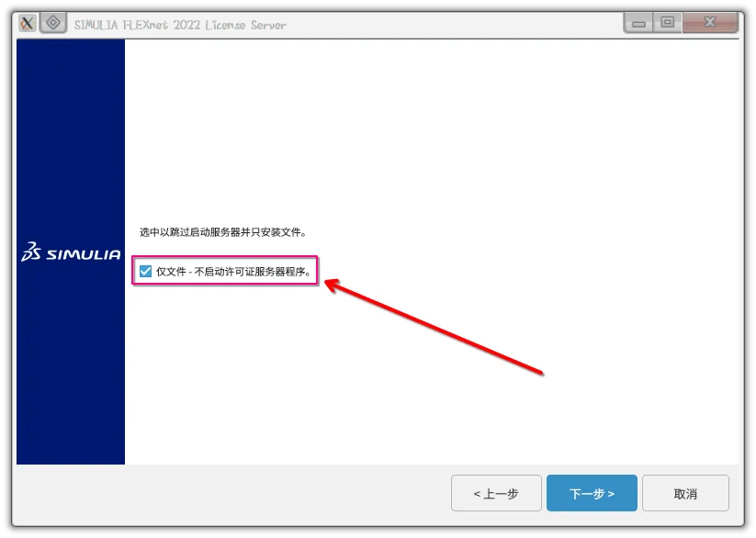Image resolution: width=756 pixels, height=538 pixels.
Task: Go back with the "< 上一步" button
Action: click(496, 494)
